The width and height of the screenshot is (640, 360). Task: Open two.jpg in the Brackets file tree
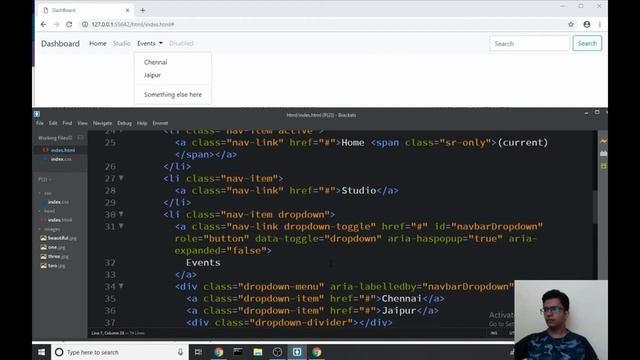pyautogui.click(x=53, y=266)
